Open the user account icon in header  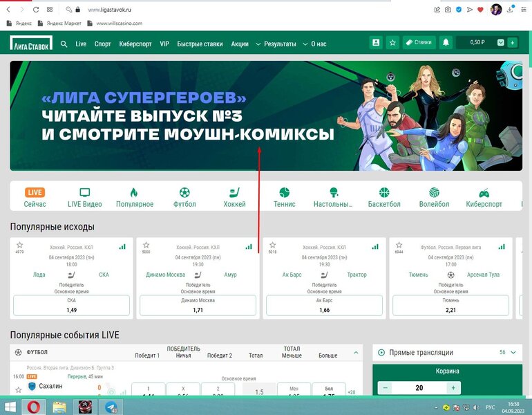click(x=376, y=42)
